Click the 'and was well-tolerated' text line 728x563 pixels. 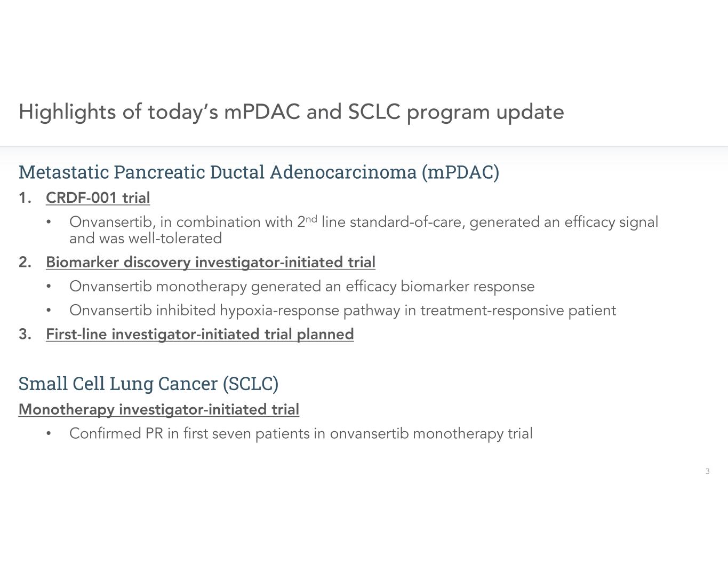146,239
